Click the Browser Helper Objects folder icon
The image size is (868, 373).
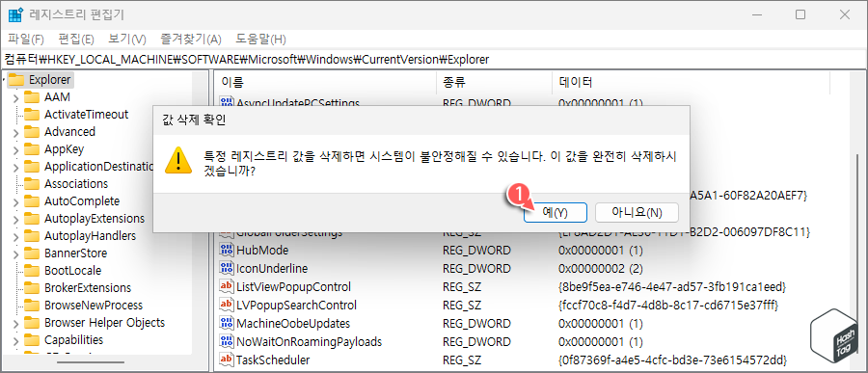coord(32,323)
